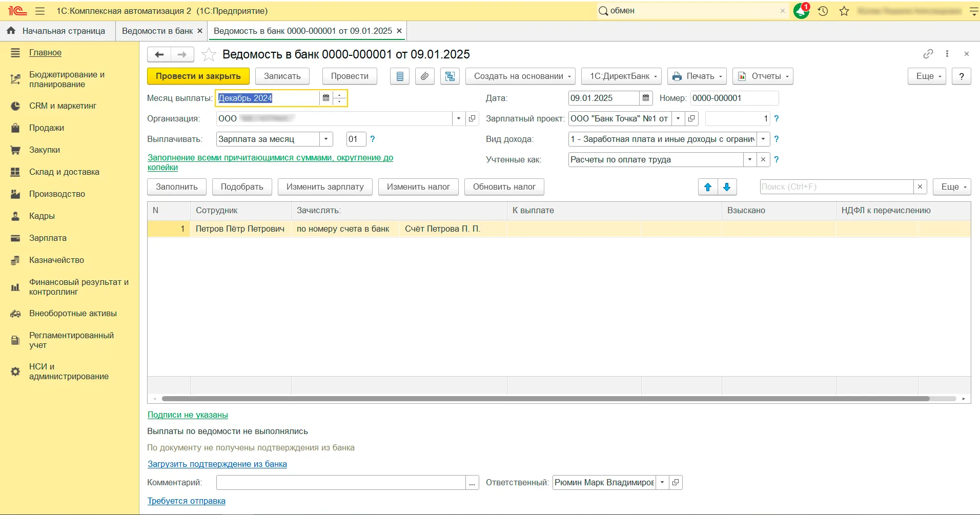Open the notifications bell icon

[801, 11]
